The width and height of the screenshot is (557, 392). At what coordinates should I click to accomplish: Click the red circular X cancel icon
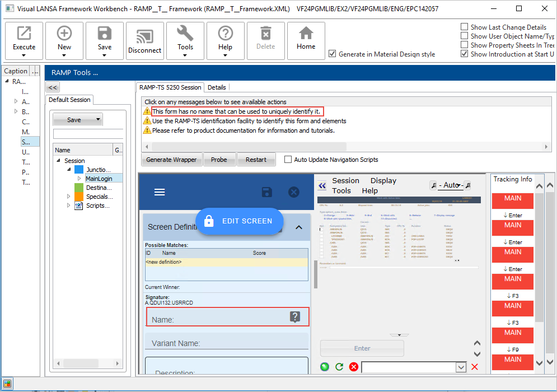[353, 367]
